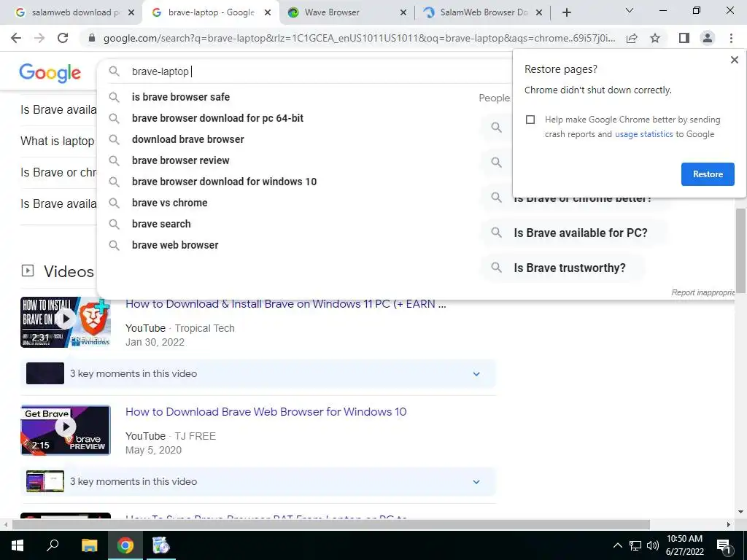View site info via the lock icon
747x560 pixels.
click(92, 38)
